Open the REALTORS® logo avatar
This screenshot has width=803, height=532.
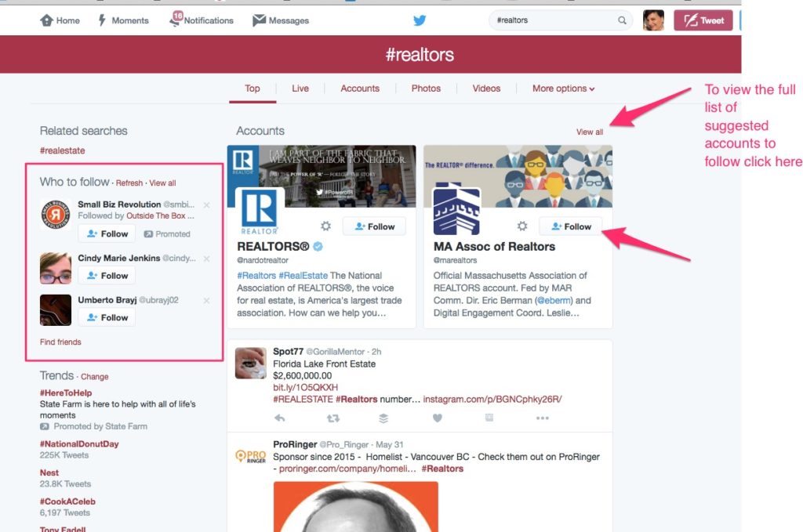click(259, 211)
